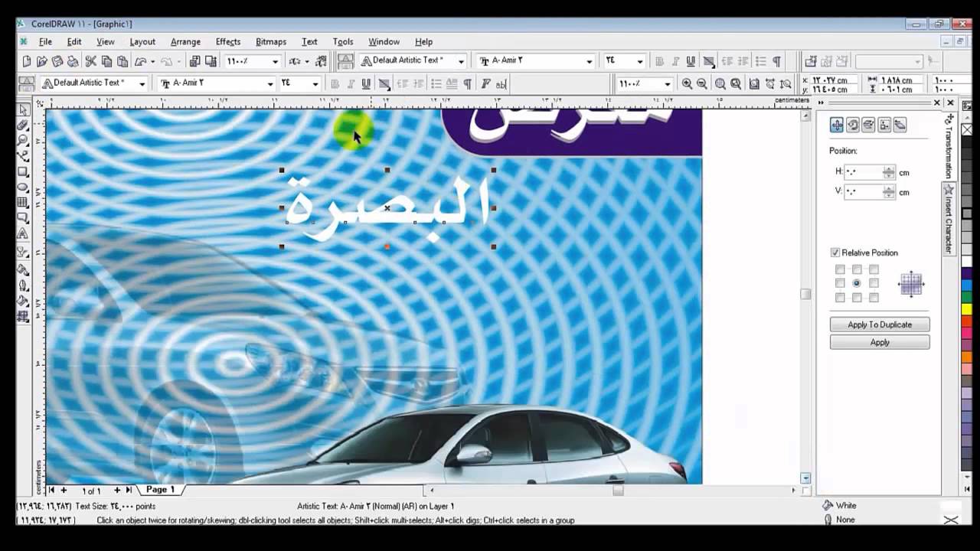The height and width of the screenshot is (551, 980).
Task: Tick the middle-right anchor point checkbox
Action: tap(874, 283)
